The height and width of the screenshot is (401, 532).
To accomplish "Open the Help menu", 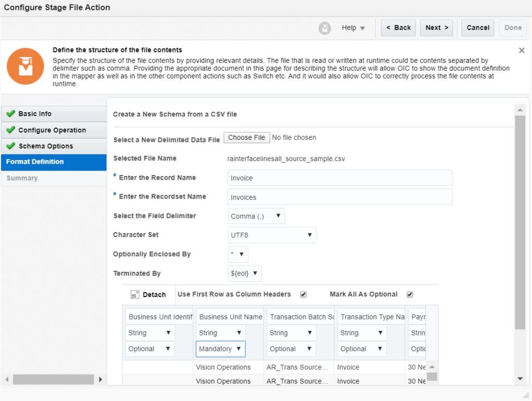I will click(x=353, y=28).
